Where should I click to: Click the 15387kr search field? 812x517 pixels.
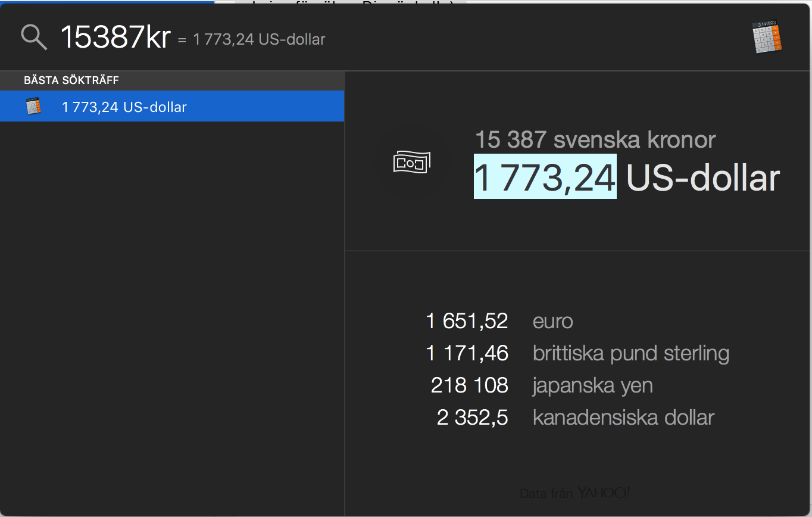tap(115, 38)
